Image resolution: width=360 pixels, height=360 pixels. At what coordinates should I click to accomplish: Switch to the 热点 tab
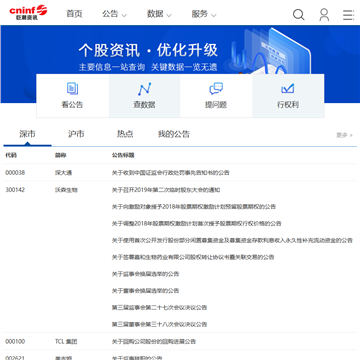(x=125, y=134)
